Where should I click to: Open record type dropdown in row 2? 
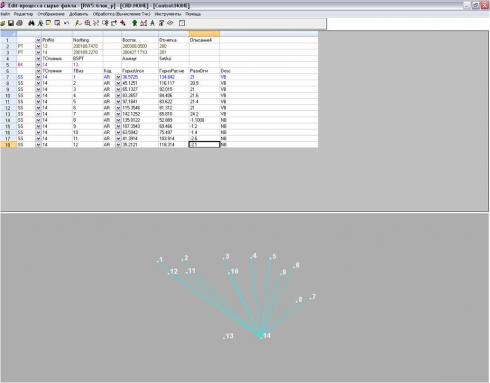click(38, 46)
